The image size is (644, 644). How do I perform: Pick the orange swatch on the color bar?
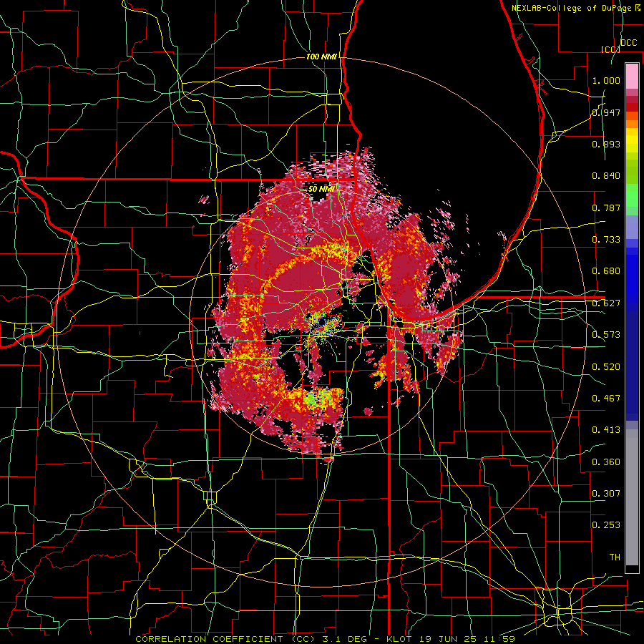coord(632,124)
